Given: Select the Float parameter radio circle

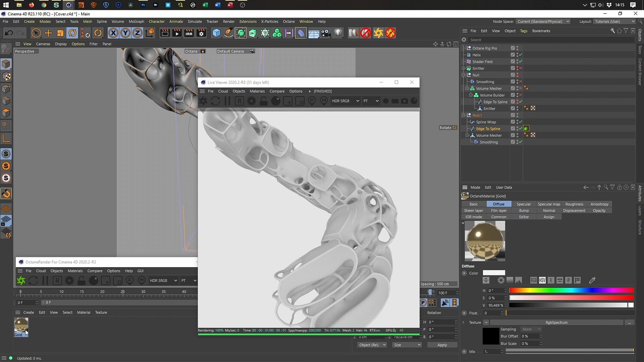Looking at the screenshot, I should (x=464, y=313).
